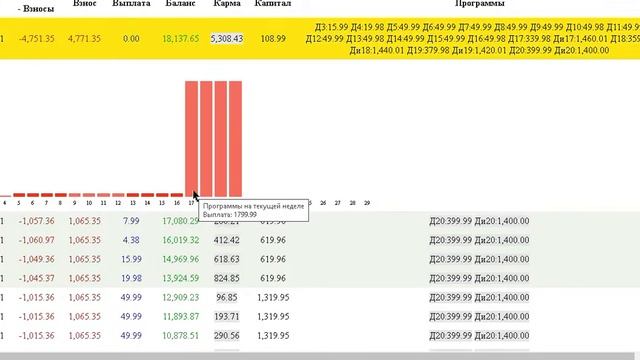640x360 pixels.
Task: Click karma value 824.85
Action: pos(227,278)
